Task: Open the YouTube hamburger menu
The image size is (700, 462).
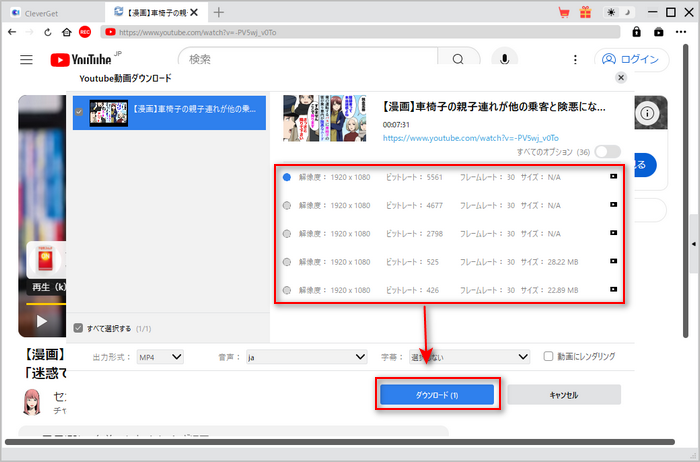Action: (x=27, y=59)
